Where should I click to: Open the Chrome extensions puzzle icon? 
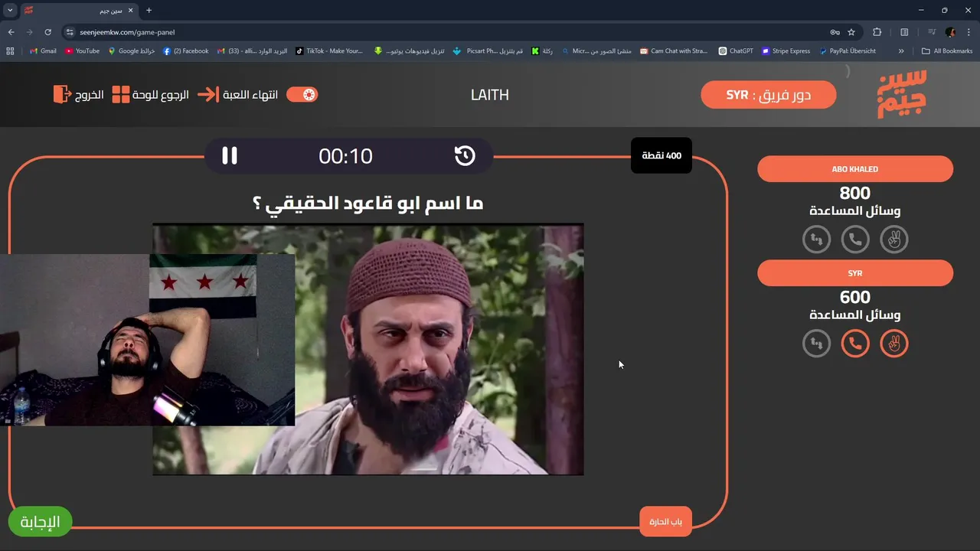click(x=877, y=32)
